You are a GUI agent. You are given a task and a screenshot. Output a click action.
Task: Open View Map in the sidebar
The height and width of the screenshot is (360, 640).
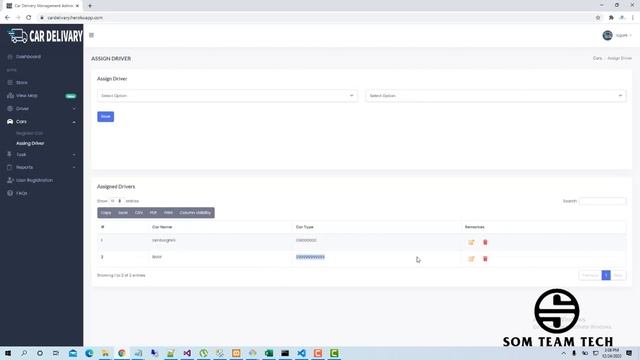(x=27, y=96)
